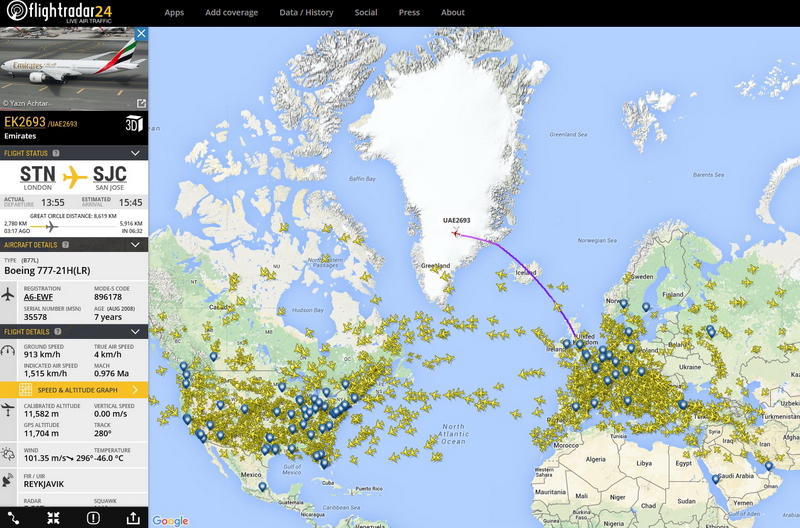Click the airport pin over Mexico
The image size is (800, 528).
click(262, 487)
